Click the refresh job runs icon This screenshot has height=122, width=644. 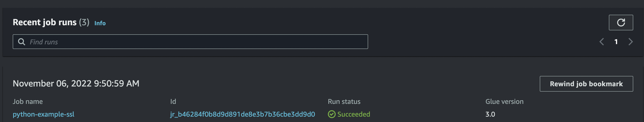click(621, 23)
